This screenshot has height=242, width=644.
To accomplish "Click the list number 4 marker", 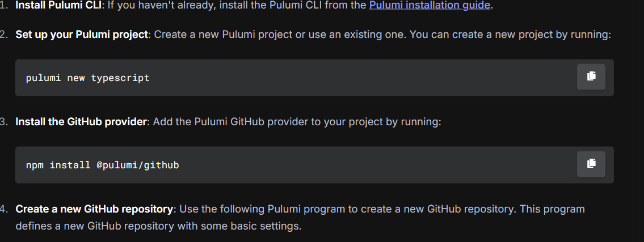I will (4, 209).
